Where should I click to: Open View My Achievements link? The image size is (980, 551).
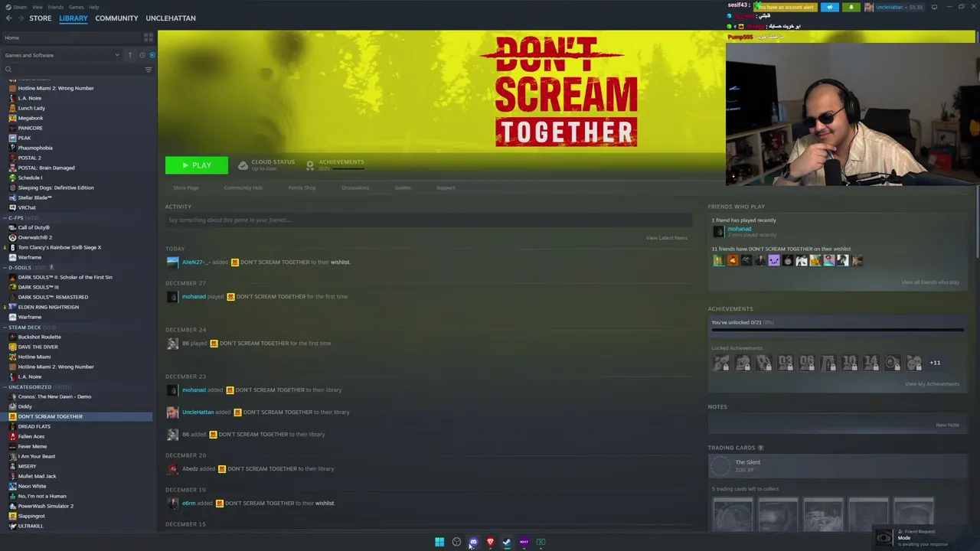pyautogui.click(x=932, y=384)
